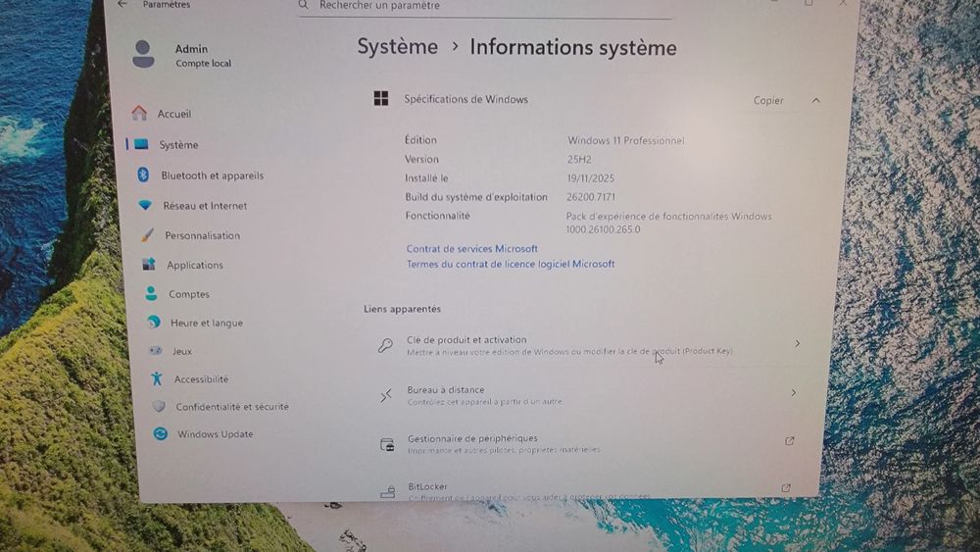Select the Windows 11 Professionnel edition text
The height and width of the screenshot is (552, 980).
point(625,140)
